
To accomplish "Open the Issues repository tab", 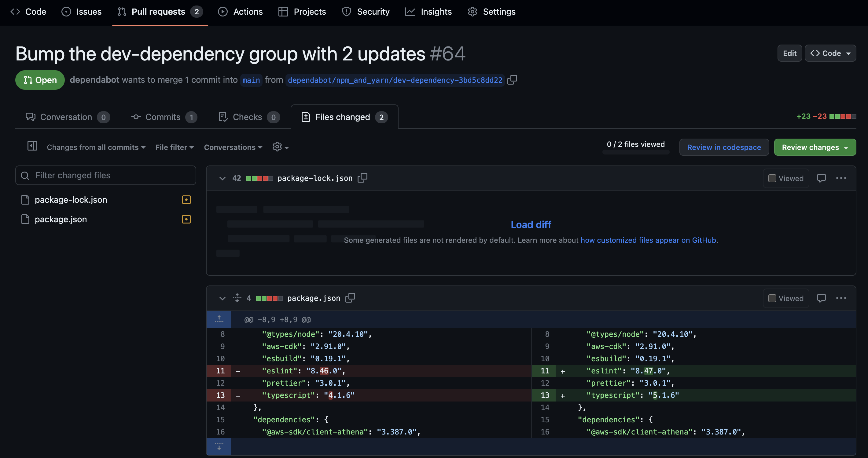I will pyautogui.click(x=82, y=11).
